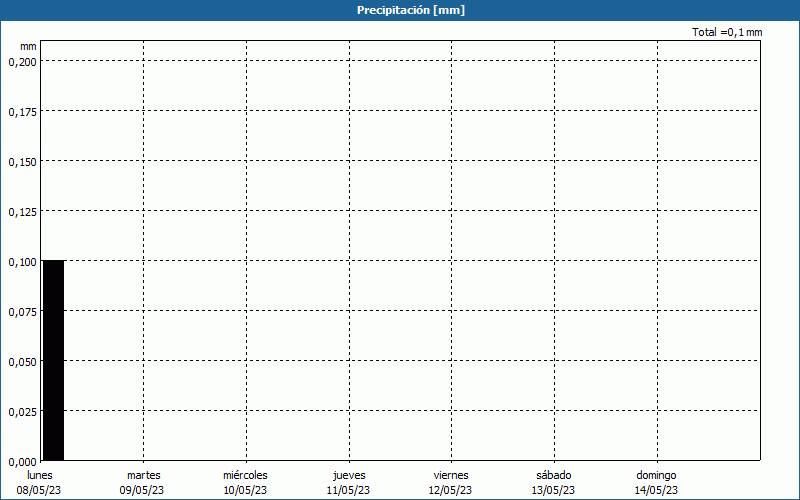
Task: Click the Precipitación [mm] title bar
Action: pos(400,10)
